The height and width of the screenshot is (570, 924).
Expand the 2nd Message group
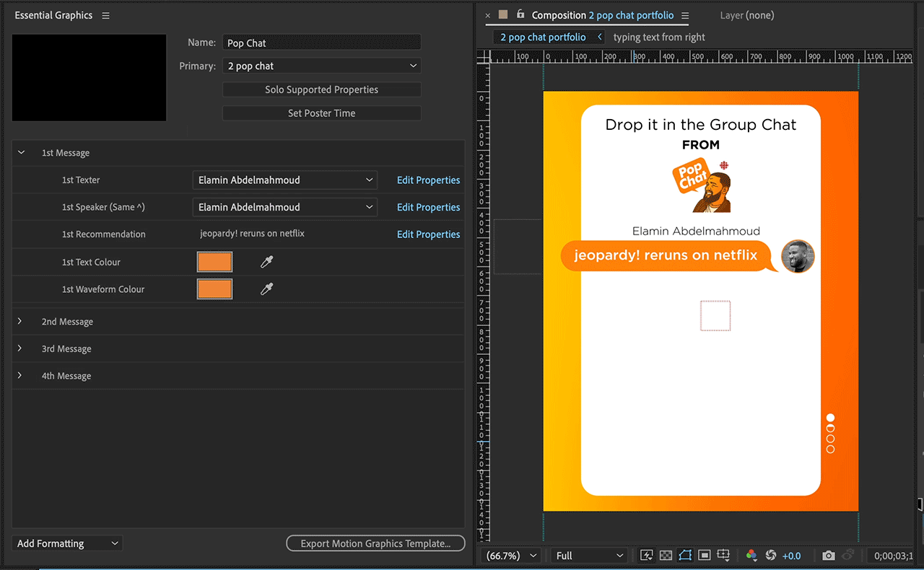(20, 321)
